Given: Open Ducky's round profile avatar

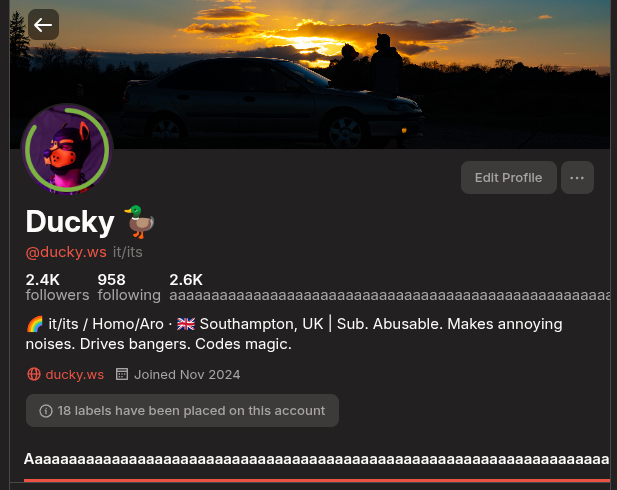Looking at the screenshot, I should pos(67,150).
